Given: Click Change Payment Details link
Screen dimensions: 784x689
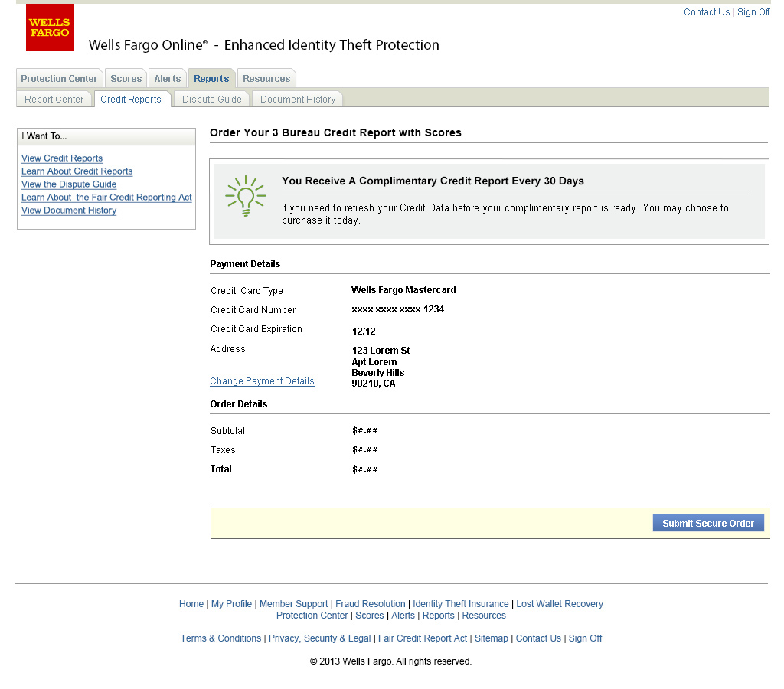Looking at the screenshot, I should [262, 381].
